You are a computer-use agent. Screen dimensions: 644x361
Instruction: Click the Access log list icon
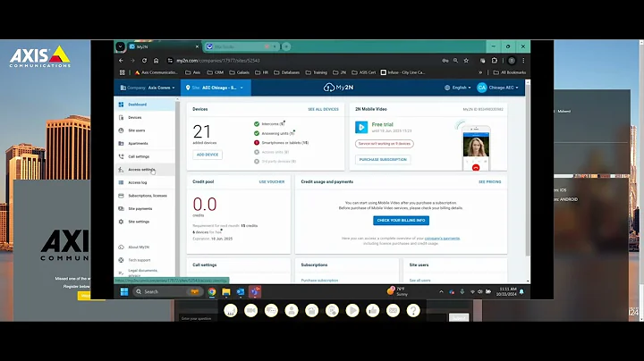pos(121,182)
